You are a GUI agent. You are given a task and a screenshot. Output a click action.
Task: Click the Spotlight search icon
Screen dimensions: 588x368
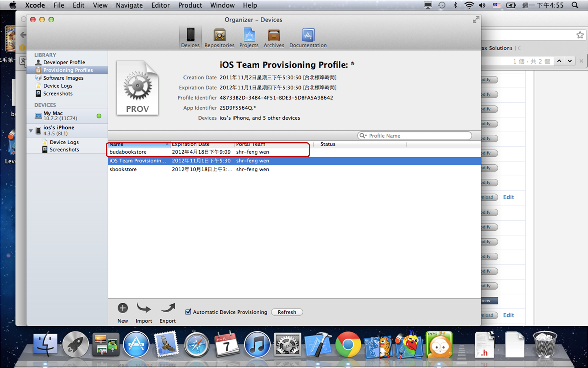point(575,5)
